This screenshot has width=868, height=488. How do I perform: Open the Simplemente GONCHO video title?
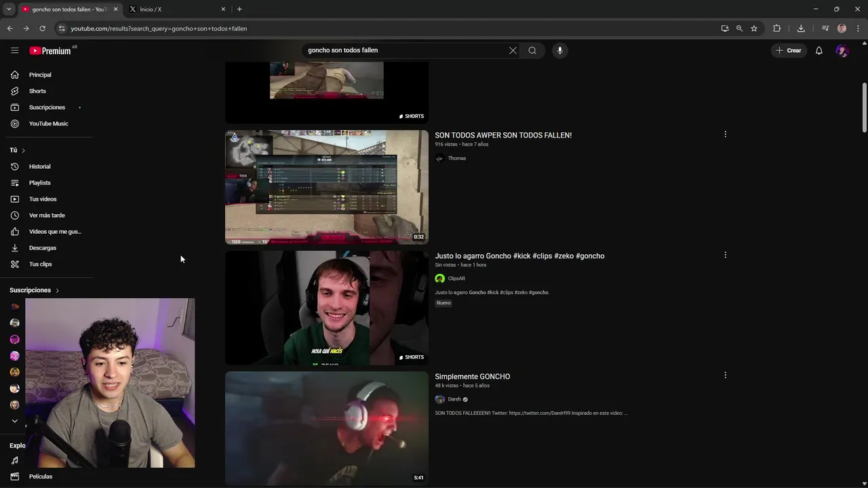[473, 376]
